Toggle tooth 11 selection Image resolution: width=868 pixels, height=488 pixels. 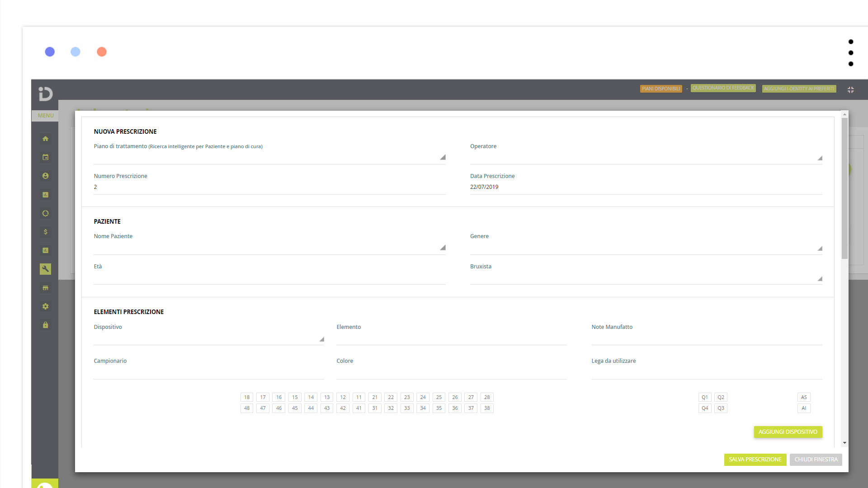click(359, 398)
